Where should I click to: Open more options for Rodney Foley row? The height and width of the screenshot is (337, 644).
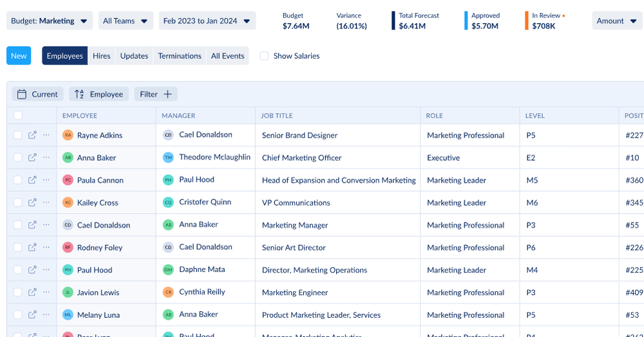(46, 247)
